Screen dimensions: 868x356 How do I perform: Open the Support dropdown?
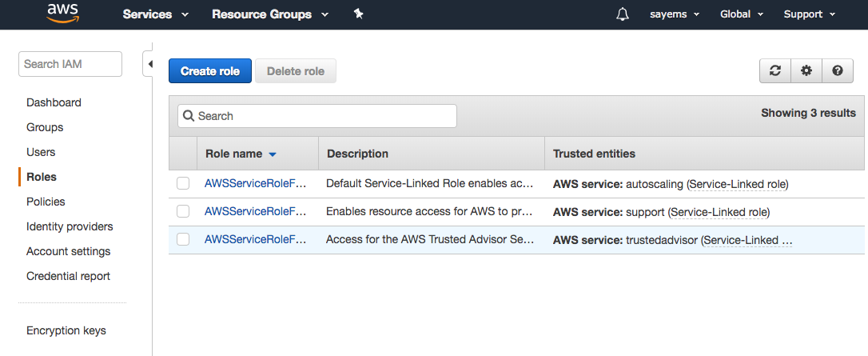pos(810,14)
